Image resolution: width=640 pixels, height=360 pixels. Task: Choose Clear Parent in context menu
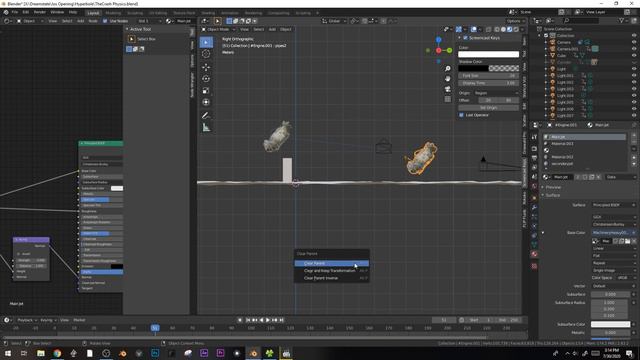pos(331,263)
